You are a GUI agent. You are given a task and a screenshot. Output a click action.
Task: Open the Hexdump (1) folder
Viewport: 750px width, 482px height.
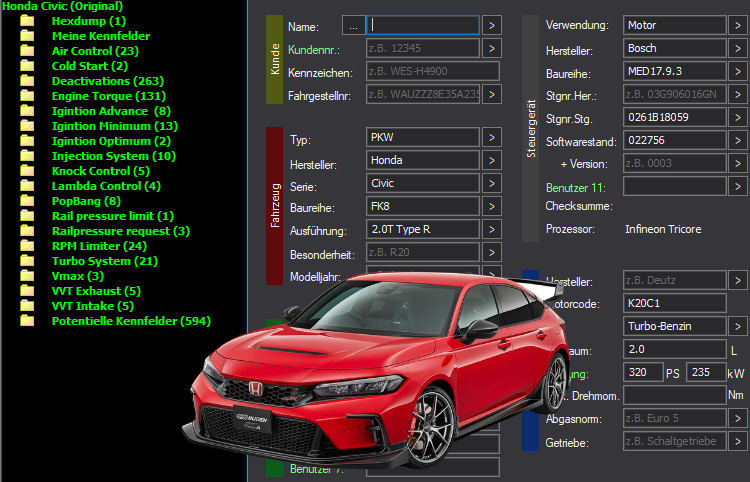(x=88, y=21)
